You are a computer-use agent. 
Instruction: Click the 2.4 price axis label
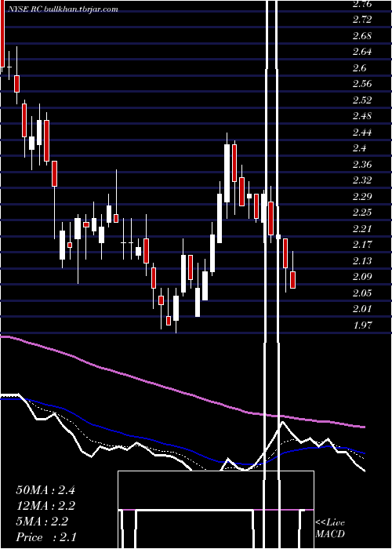point(359,148)
